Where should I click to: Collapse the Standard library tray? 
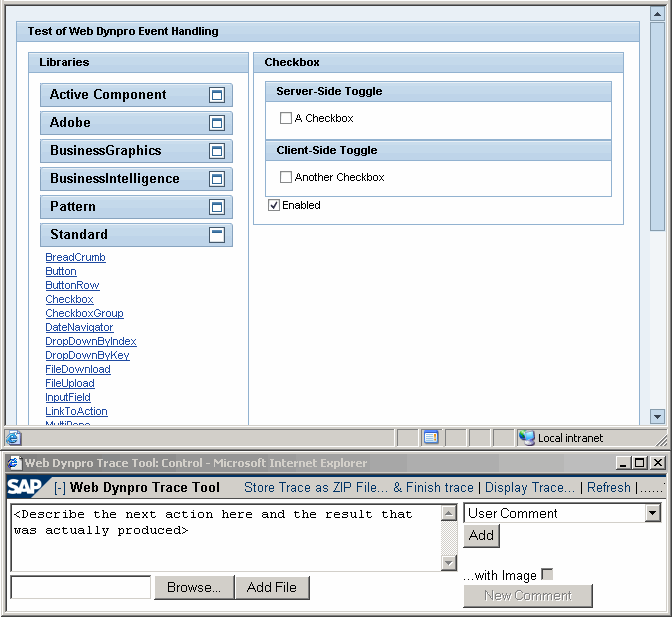[x=217, y=235]
